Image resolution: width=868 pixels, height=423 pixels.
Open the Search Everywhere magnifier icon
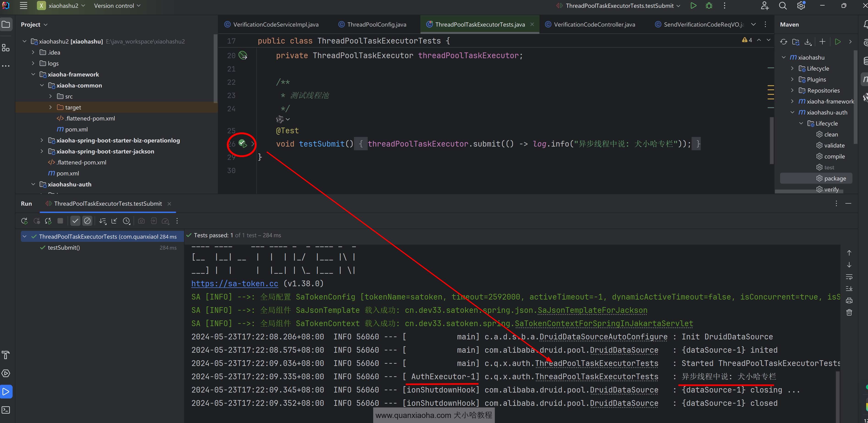coord(783,6)
